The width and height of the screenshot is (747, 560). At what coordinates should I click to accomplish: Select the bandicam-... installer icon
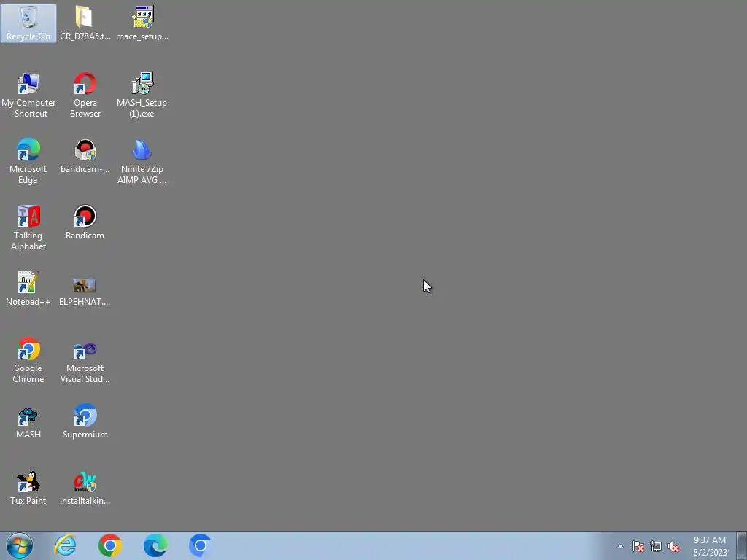[85, 156]
